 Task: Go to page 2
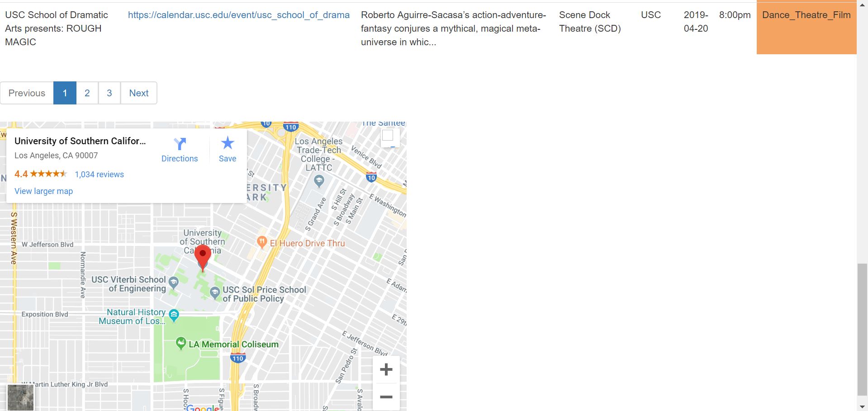pos(87,93)
